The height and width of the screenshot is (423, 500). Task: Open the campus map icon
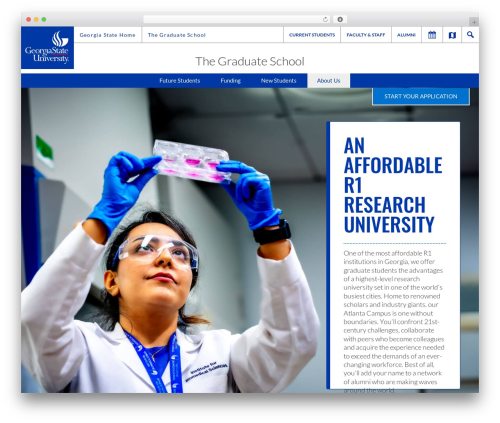(452, 35)
